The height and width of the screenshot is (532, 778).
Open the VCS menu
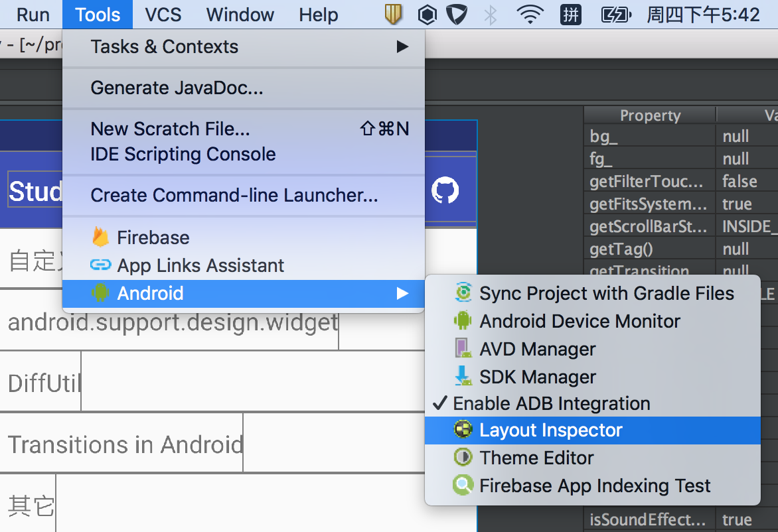click(163, 15)
